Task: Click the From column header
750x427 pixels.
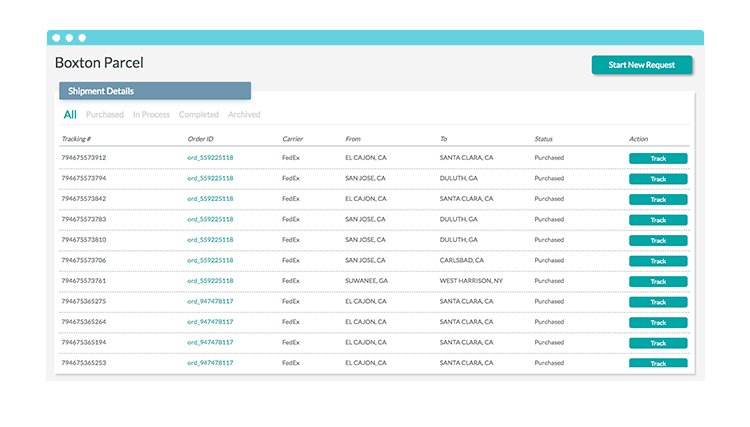Action: pyautogui.click(x=353, y=139)
